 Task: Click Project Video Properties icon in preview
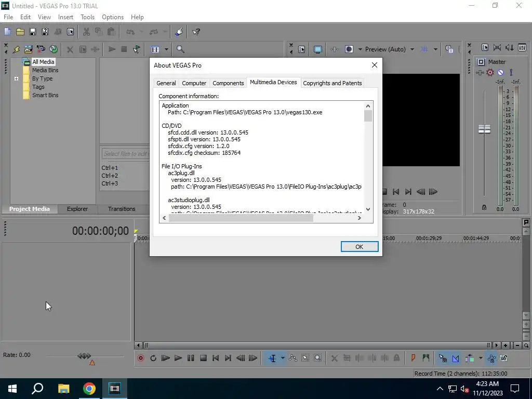click(302, 49)
